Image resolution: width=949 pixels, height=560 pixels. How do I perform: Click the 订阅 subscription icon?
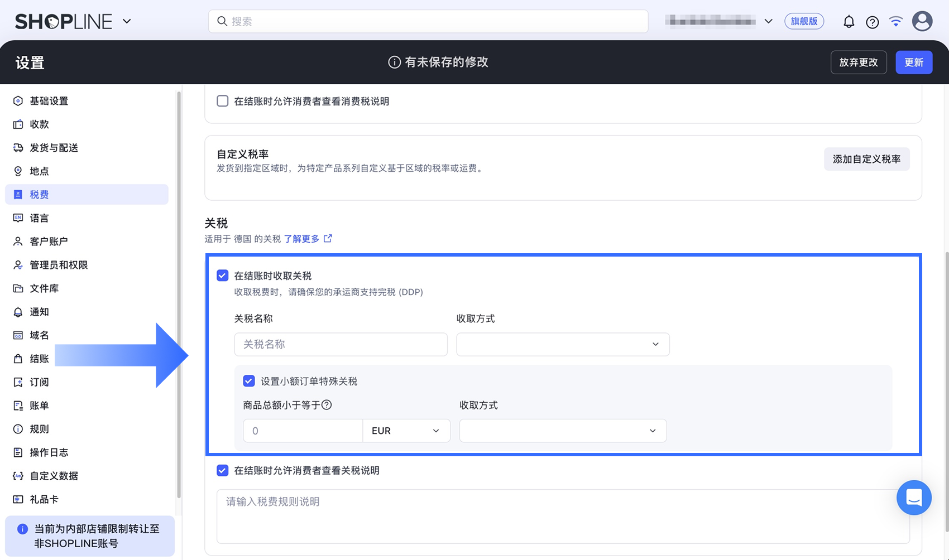pyautogui.click(x=18, y=382)
